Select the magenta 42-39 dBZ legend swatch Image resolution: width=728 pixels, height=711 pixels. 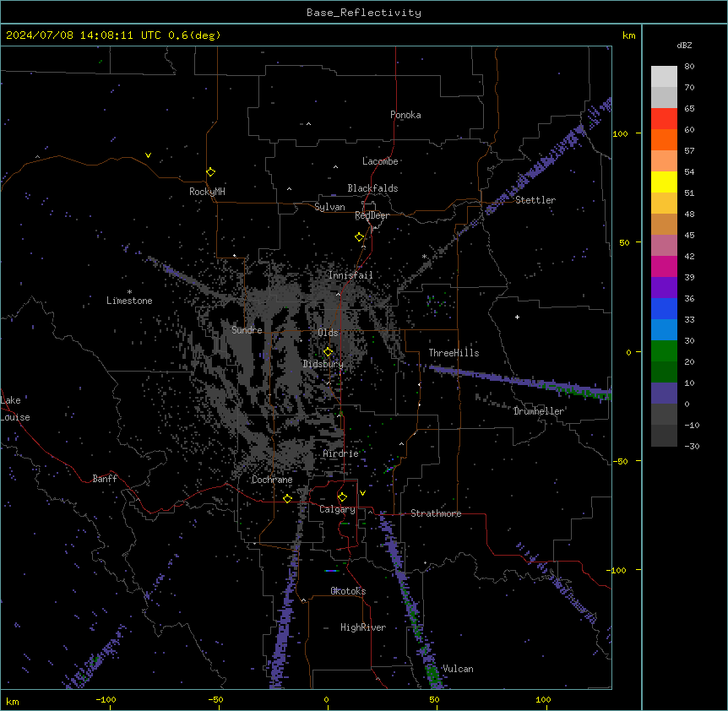(664, 266)
